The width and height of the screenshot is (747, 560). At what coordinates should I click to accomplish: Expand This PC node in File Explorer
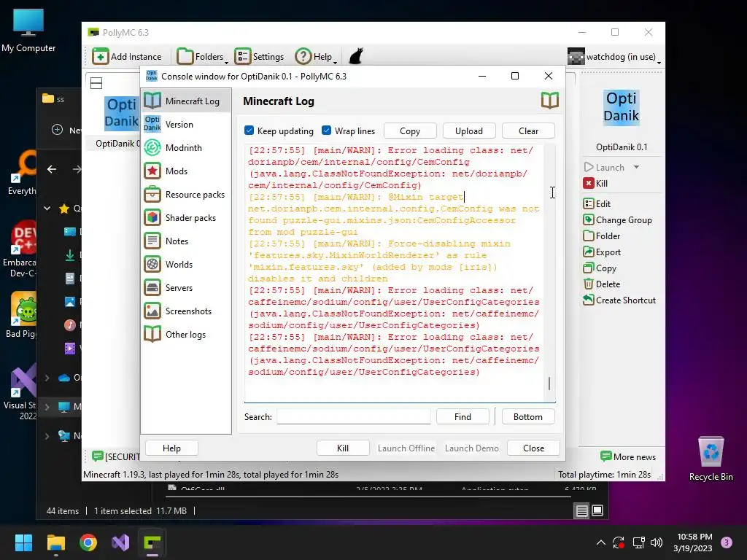click(47, 407)
